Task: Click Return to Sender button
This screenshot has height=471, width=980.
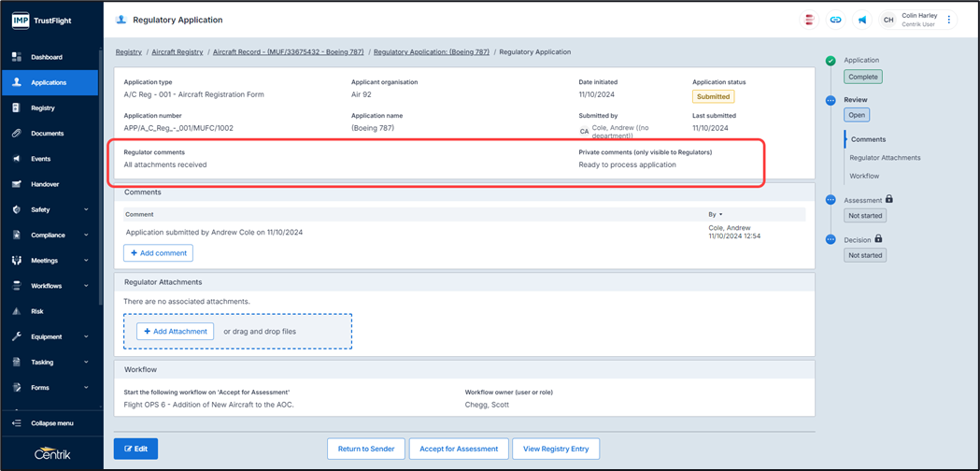Action: [365, 449]
